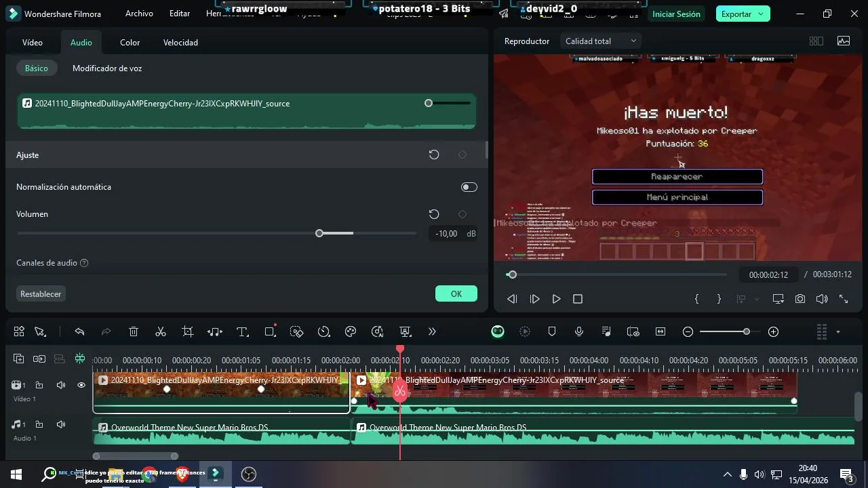
Task: Lock the Vídeo 1 track
Action: point(39,385)
